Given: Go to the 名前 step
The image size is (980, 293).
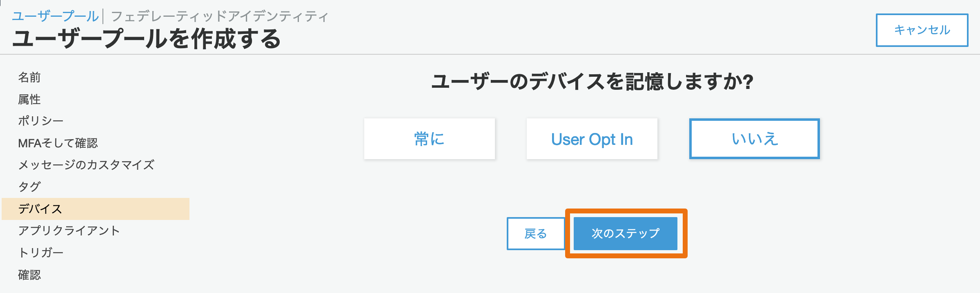Looking at the screenshot, I should 29,77.
